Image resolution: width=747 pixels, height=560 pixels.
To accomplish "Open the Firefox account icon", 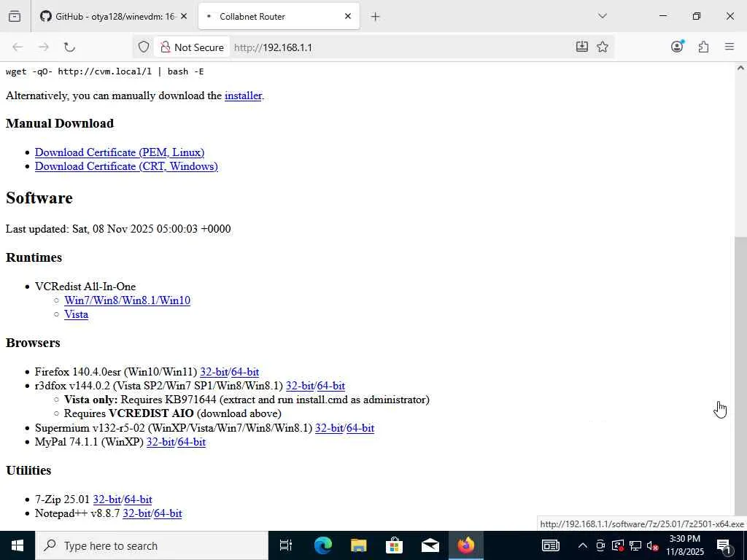I will [x=677, y=47].
